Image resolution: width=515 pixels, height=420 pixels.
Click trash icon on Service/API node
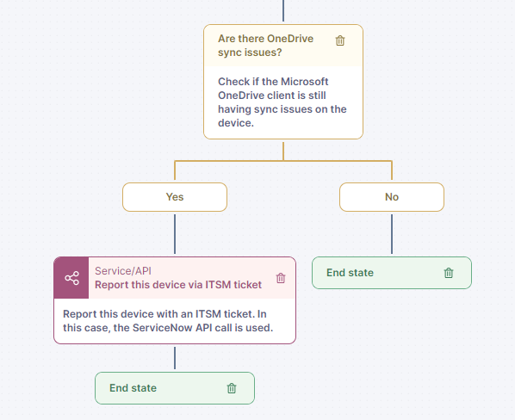(281, 278)
